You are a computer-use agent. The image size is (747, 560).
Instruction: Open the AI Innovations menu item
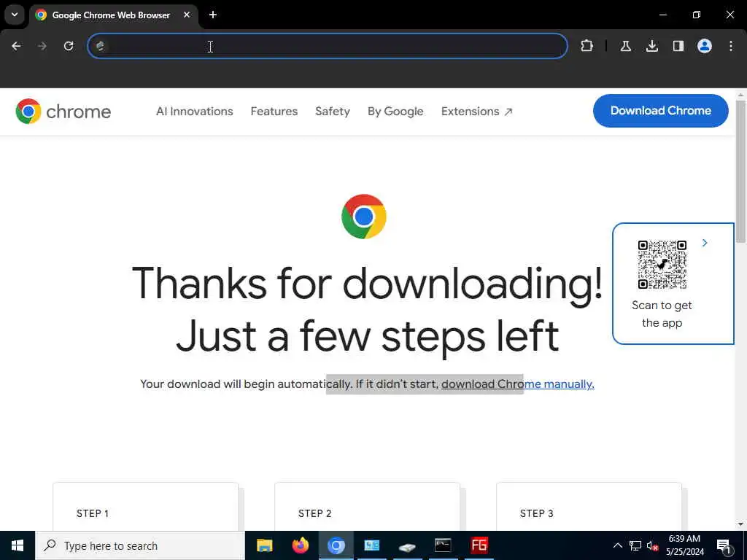click(x=194, y=112)
